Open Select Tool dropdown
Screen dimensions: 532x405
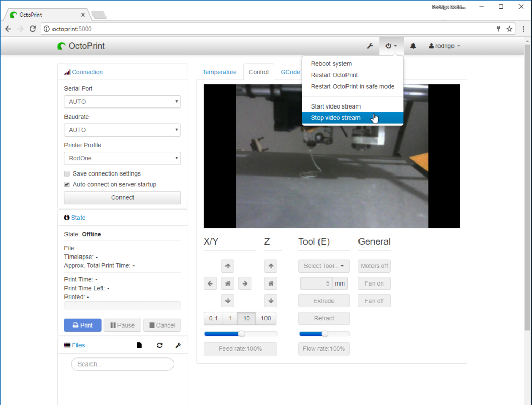pos(324,266)
